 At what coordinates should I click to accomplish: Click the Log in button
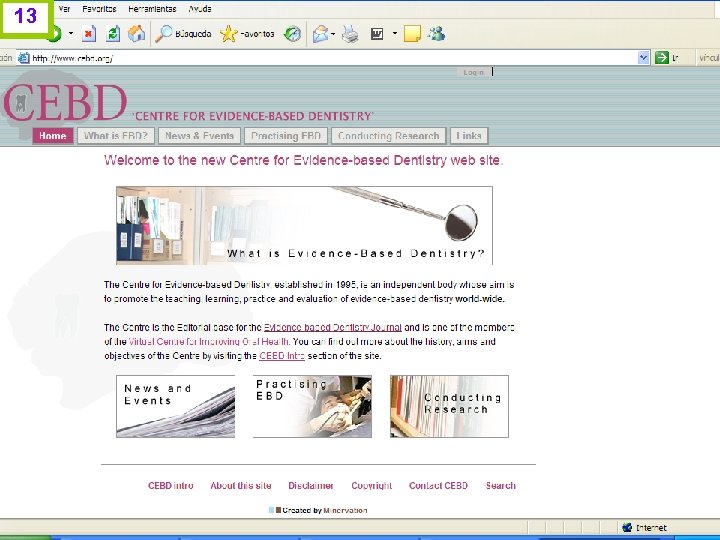coord(473,72)
